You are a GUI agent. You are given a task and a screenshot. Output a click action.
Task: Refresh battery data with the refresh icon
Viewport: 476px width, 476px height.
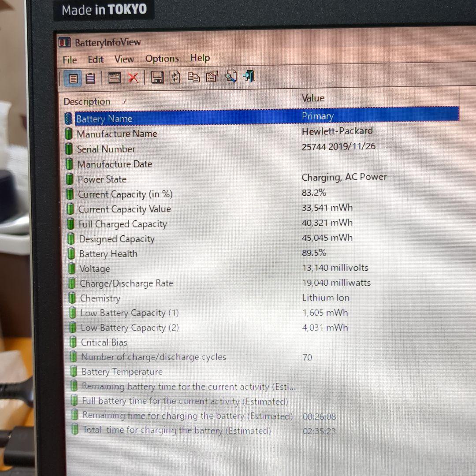click(x=175, y=77)
